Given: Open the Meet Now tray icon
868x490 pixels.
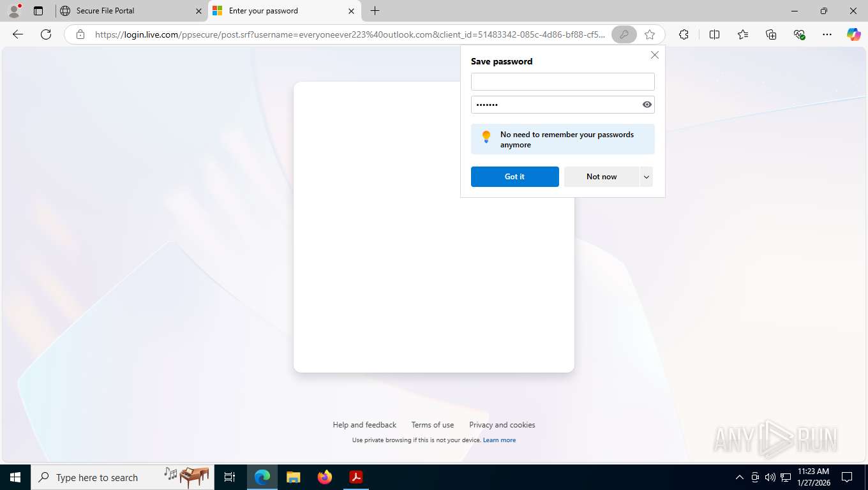Looking at the screenshot, I should click(755, 477).
